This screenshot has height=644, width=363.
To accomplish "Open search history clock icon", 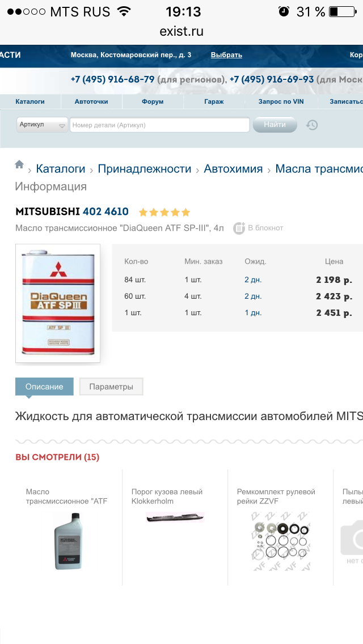I will coord(312,125).
